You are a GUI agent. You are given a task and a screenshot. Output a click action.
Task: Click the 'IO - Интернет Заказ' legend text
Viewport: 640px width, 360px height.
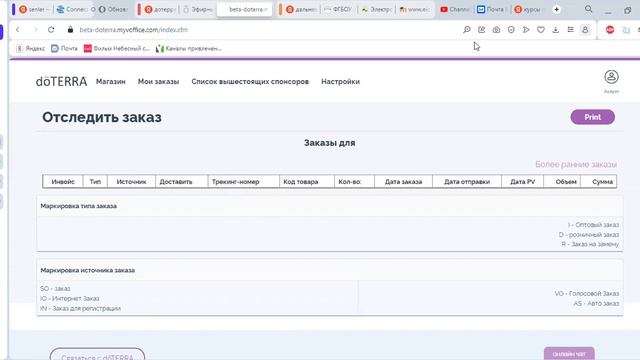click(x=70, y=298)
